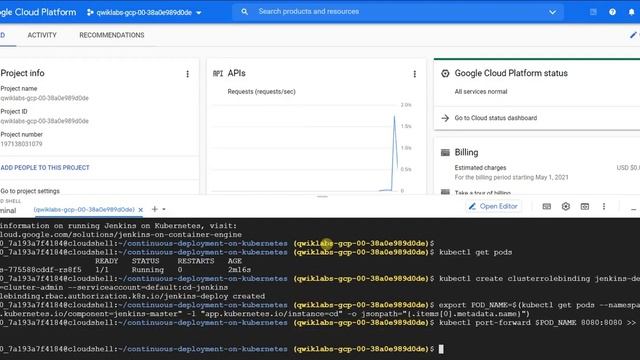This screenshot has width=640, height=360.
Task: Click the Billing card icon
Action: click(445, 153)
